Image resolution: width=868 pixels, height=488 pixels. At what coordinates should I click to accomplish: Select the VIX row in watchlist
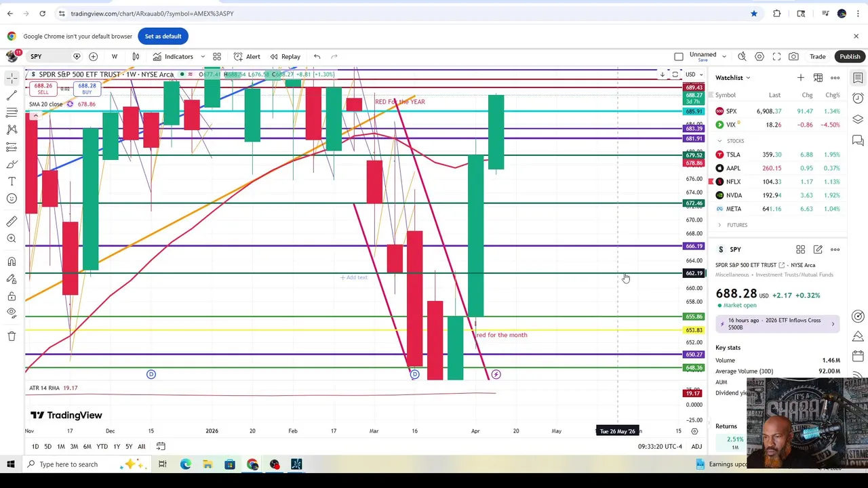(778, 125)
